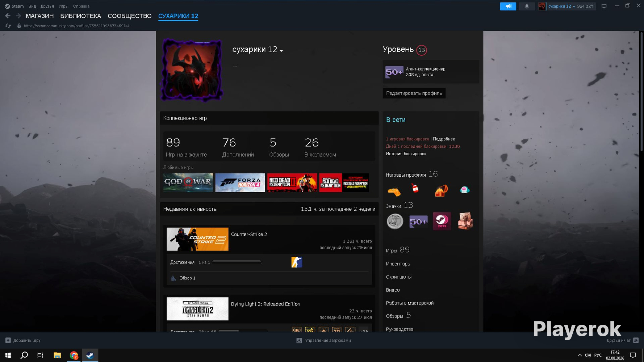Open the Вид menu

32,6
